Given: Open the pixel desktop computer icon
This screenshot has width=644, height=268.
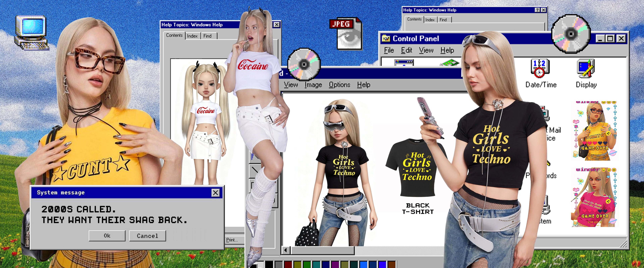Looking at the screenshot, I should [x=32, y=32].
